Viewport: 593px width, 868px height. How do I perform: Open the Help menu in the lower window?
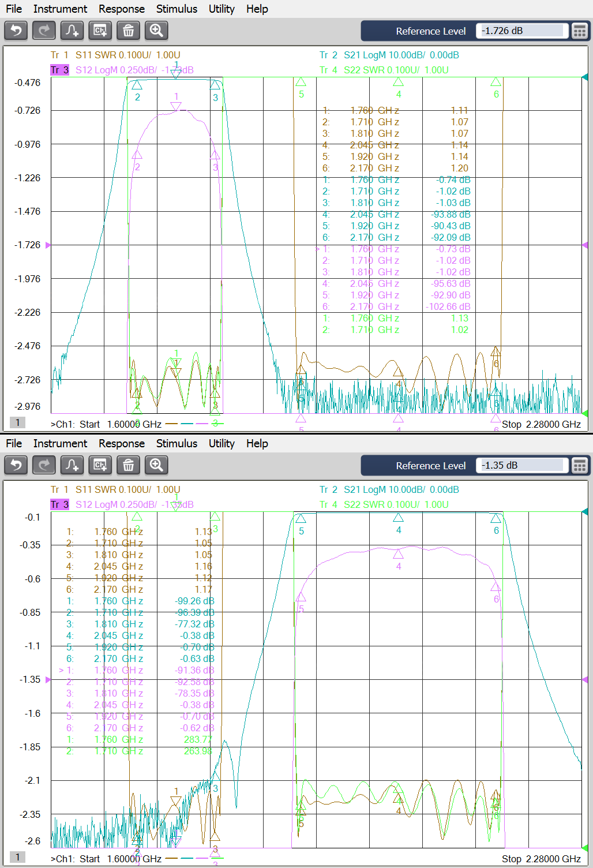(257, 443)
